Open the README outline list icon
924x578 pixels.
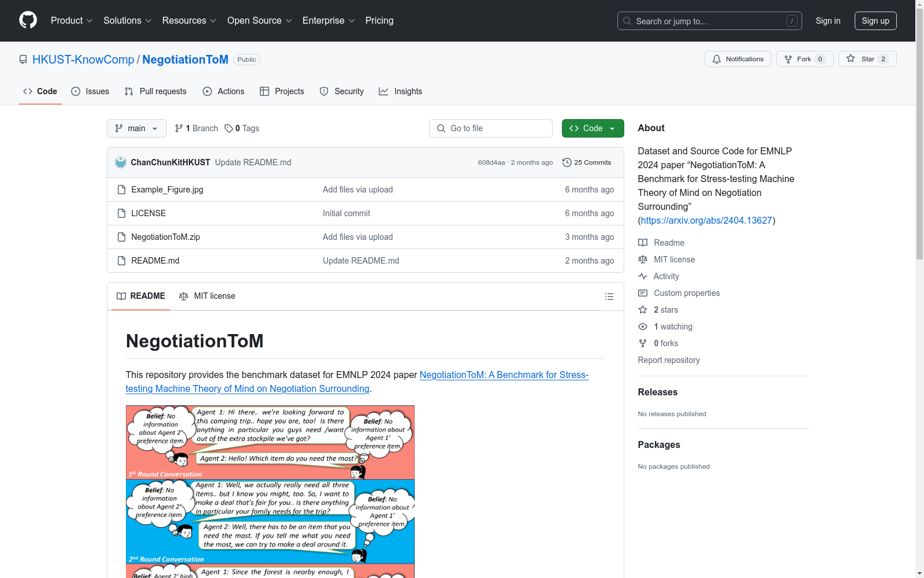[x=609, y=297]
